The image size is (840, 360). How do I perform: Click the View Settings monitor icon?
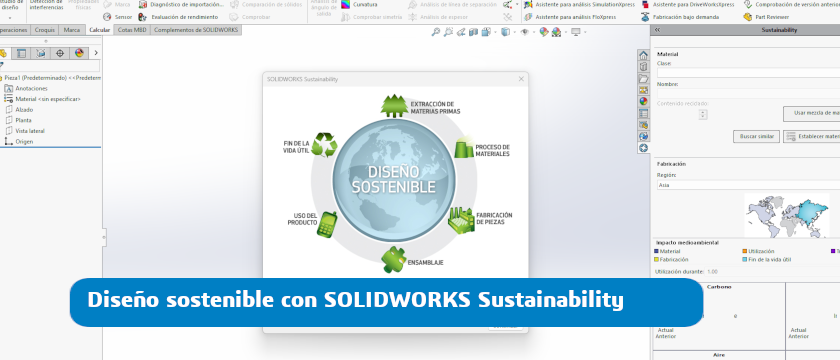576,32
